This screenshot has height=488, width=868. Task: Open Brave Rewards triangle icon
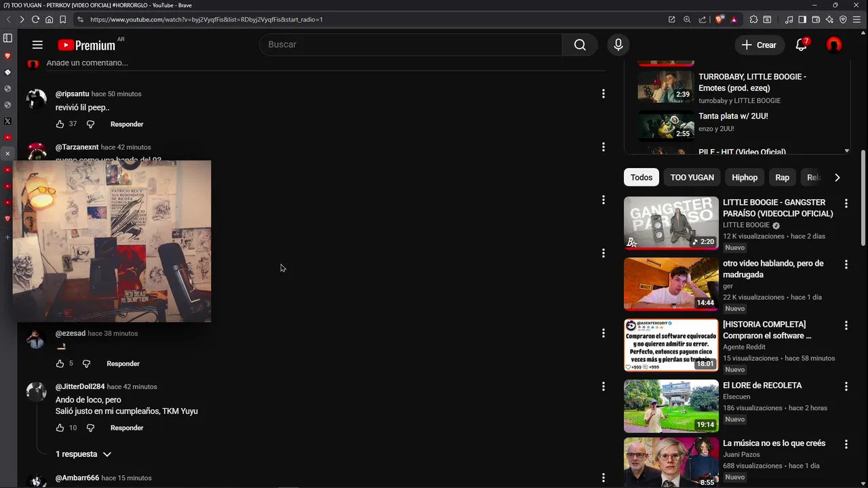coord(734,20)
